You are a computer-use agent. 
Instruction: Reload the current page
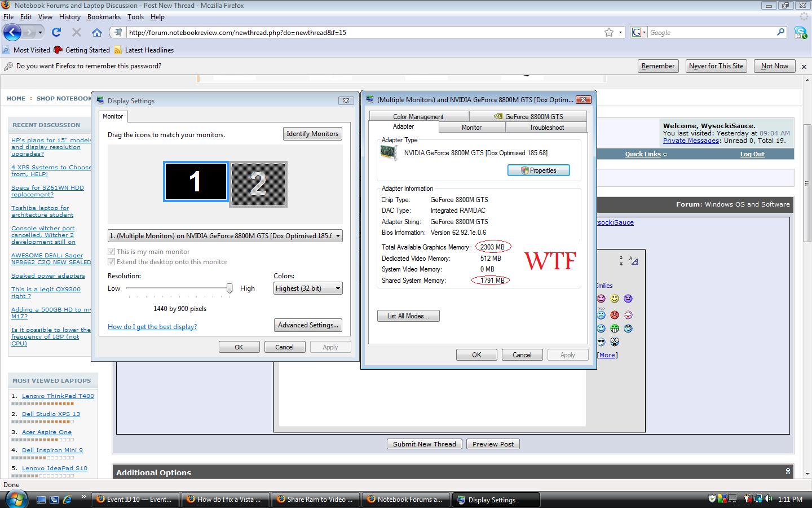(56, 32)
